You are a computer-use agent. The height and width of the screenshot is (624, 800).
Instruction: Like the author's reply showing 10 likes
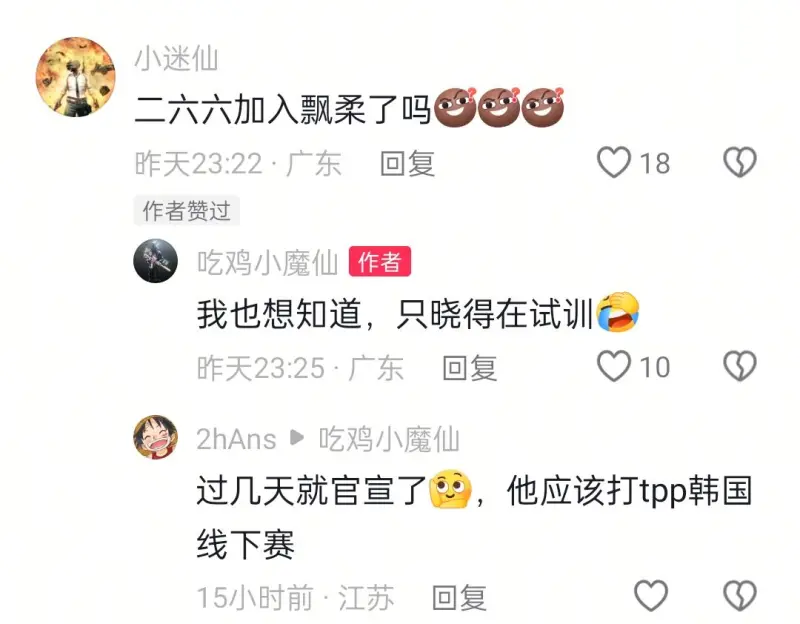(x=614, y=366)
